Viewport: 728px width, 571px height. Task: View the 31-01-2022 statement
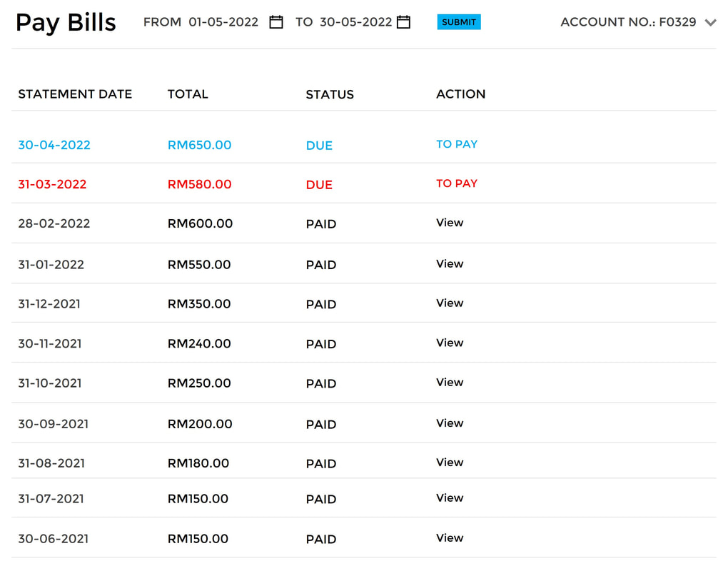click(x=450, y=263)
